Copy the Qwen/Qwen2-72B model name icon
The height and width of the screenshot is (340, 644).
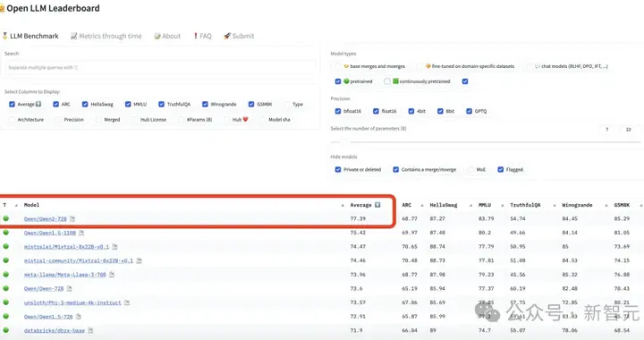tap(72, 219)
